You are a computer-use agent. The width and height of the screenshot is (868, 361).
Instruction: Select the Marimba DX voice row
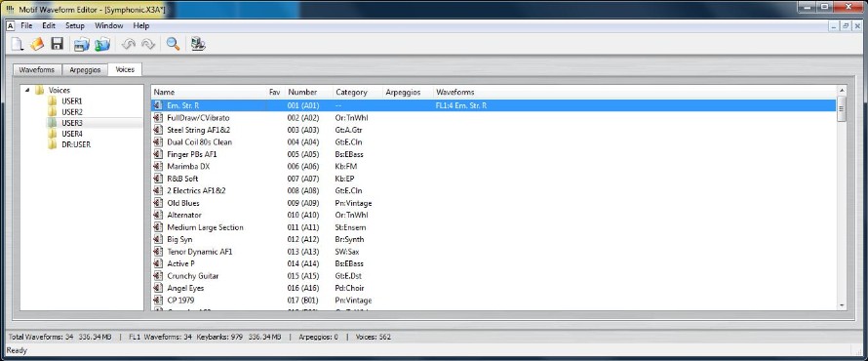click(493, 167)
